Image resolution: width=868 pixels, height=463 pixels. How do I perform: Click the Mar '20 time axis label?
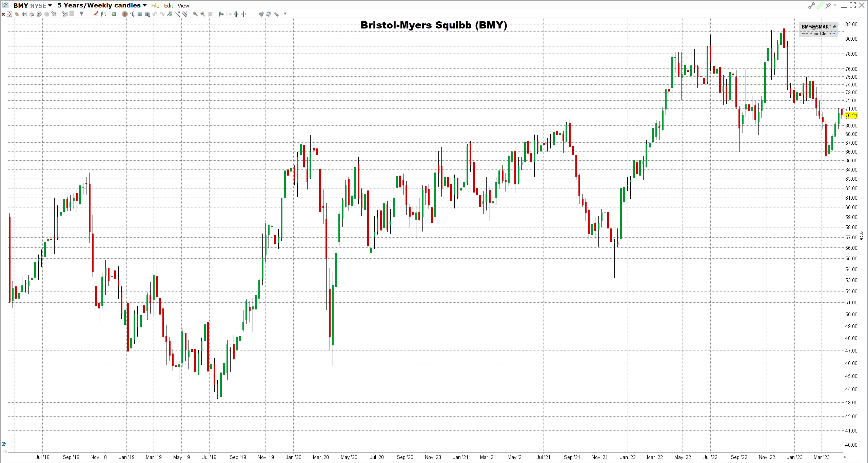(x=321, y=457)
